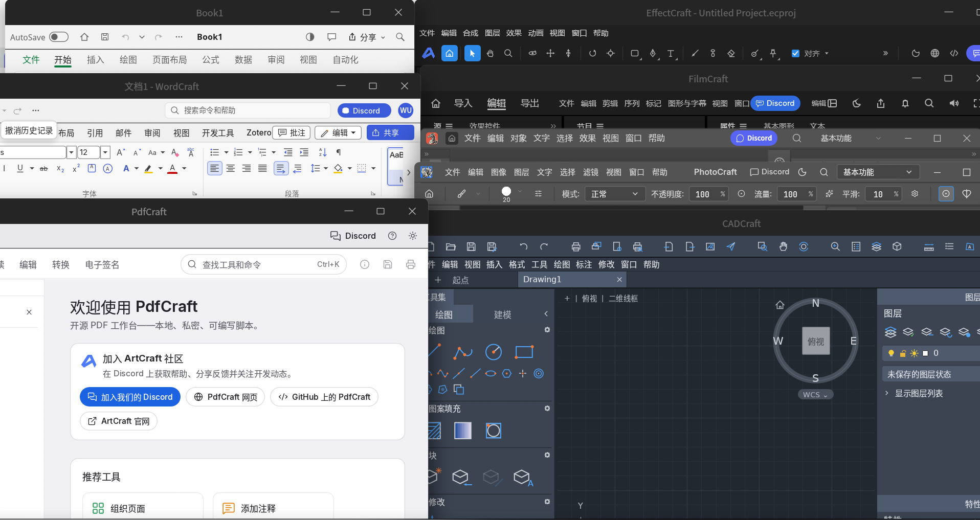Screen dimensions: 980x520
Task: Click the home icon in Book1 toolbar
Action: (84, 37)
